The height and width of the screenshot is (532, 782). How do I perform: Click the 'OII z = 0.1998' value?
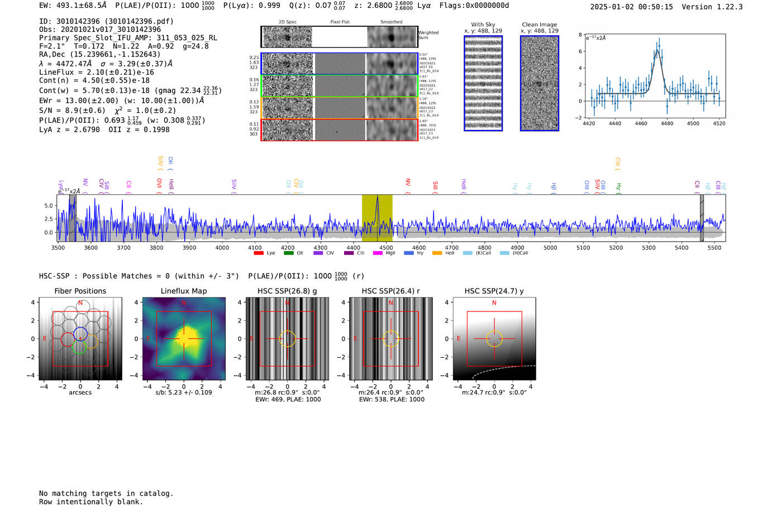click(x=139, y=130)
